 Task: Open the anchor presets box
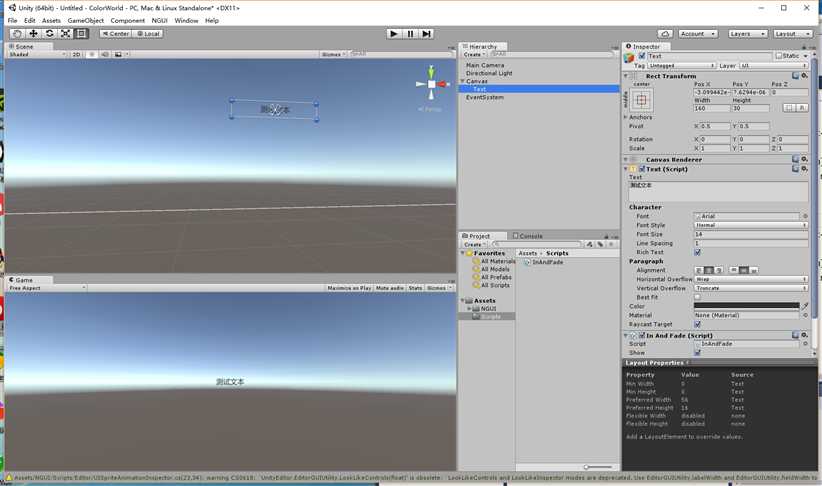(641, 100)
